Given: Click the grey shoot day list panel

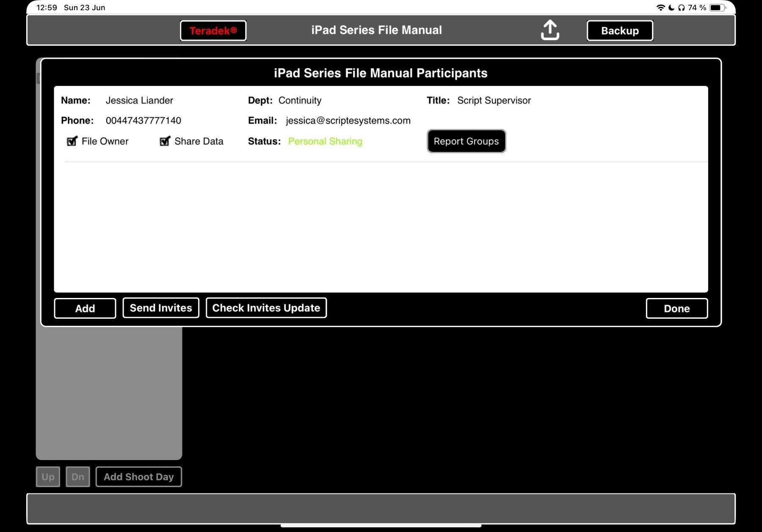Looking at the screenshot, I should (x=109, y=393).
